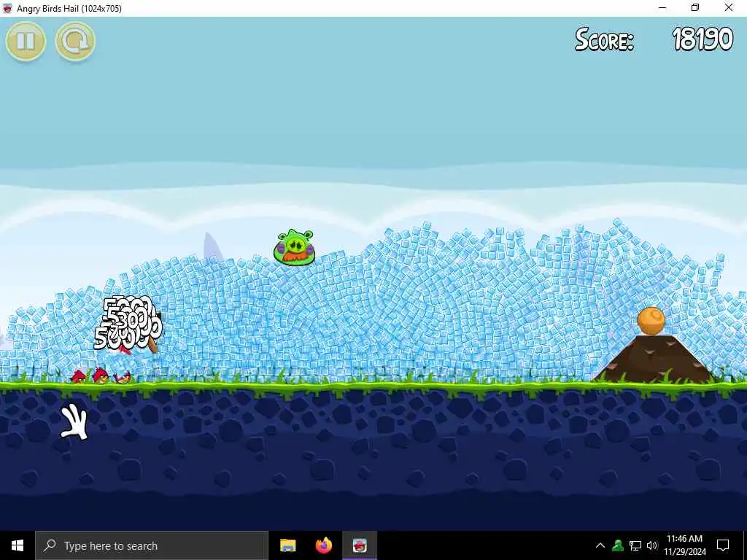Open the clock showing 11:46 AM
The image size is (747, 560).
(x=684, y=545)
